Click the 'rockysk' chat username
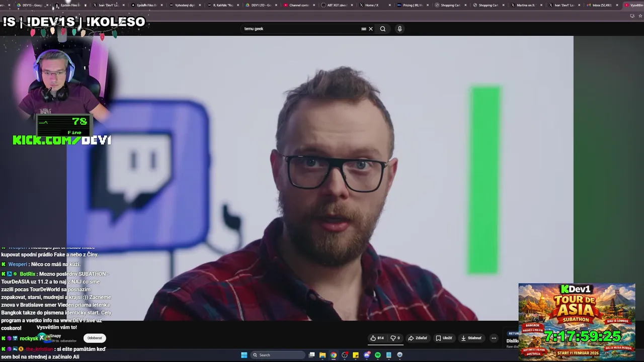The width and height of the screenshot is (644, 362). tap(29, 338)
